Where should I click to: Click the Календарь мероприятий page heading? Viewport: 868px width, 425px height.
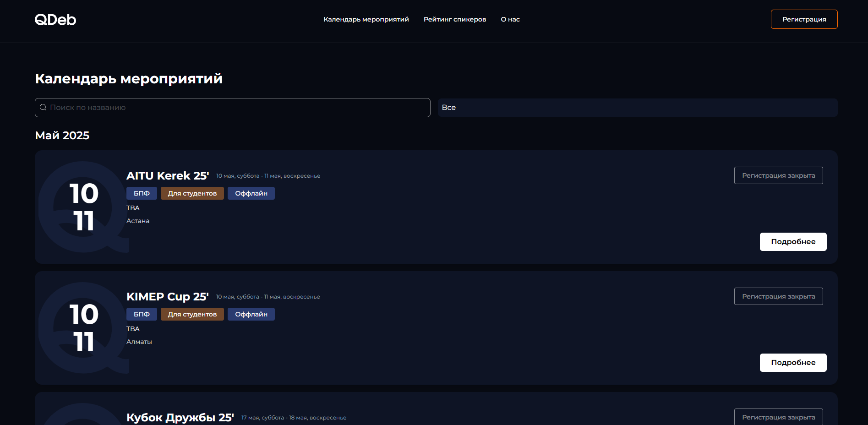click(129, 79)
